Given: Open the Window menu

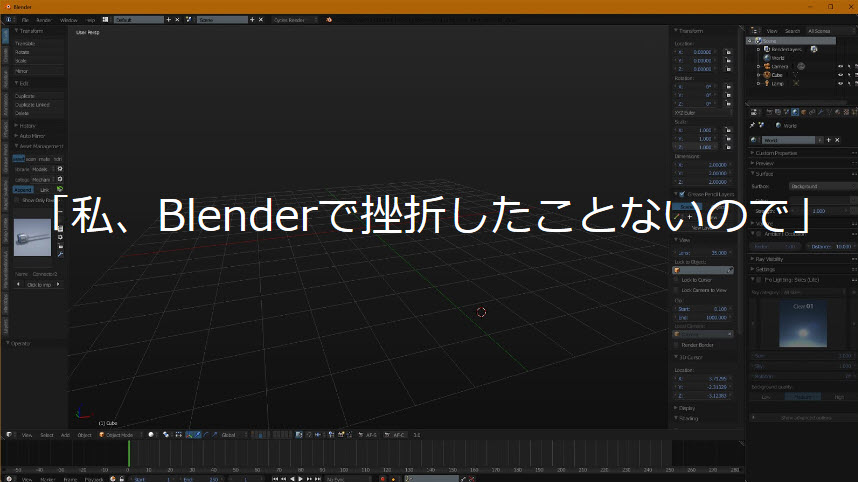Looking at the screenshot, I should [68, 20].
